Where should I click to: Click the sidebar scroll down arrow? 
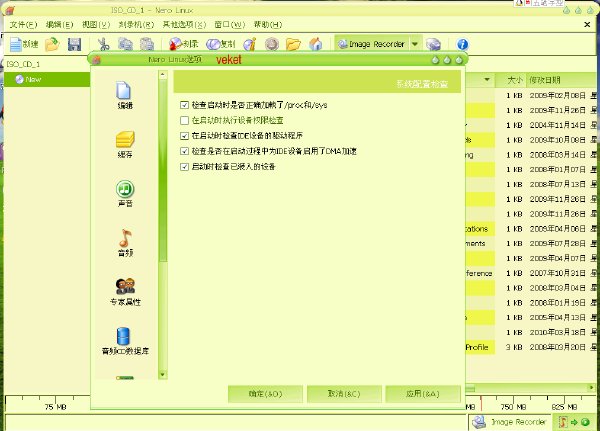[163, 374]
